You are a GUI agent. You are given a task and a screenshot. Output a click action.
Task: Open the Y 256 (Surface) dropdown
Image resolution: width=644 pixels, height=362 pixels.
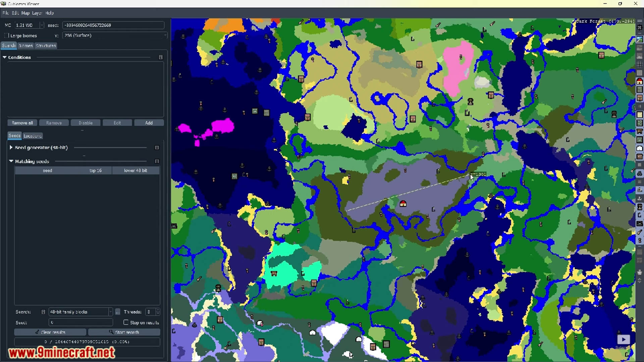pyautogui.click(x=115, y=35)
